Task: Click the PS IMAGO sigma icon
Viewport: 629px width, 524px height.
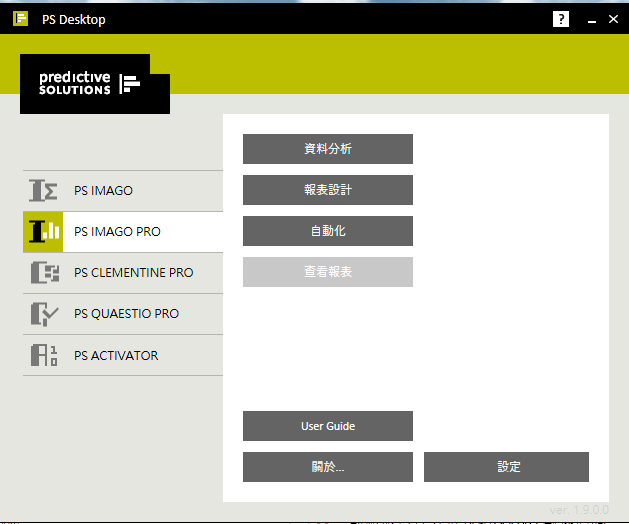Action: click(x=43, y=190)
